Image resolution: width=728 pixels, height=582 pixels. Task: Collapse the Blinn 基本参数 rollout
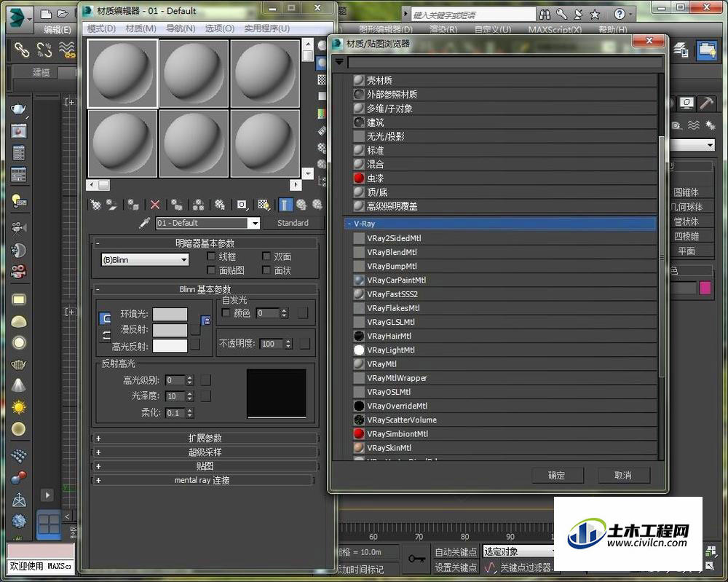(x=205, y=289)
